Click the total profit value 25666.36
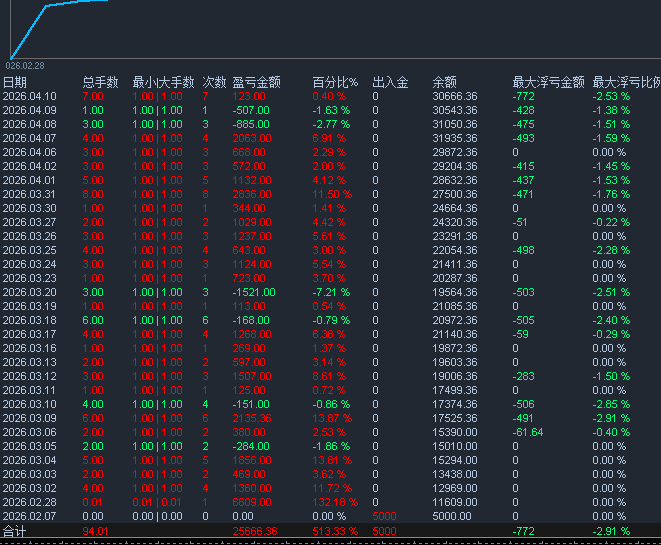This screenshot has height=545, width=661. point(256,530)
